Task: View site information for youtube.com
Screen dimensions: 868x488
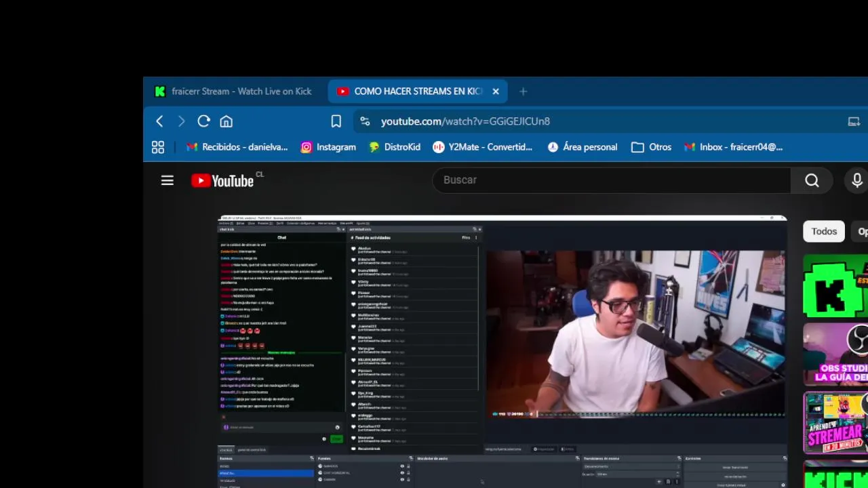Action: 365,121
